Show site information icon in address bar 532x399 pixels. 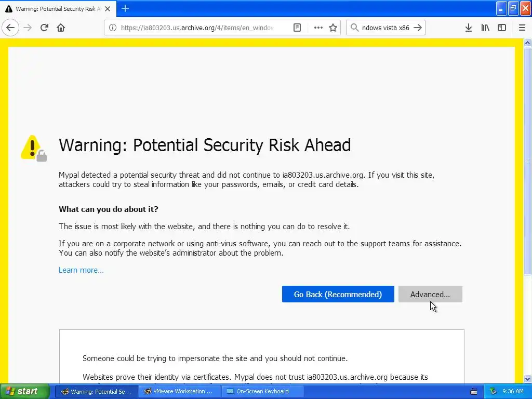click(113, 28)
